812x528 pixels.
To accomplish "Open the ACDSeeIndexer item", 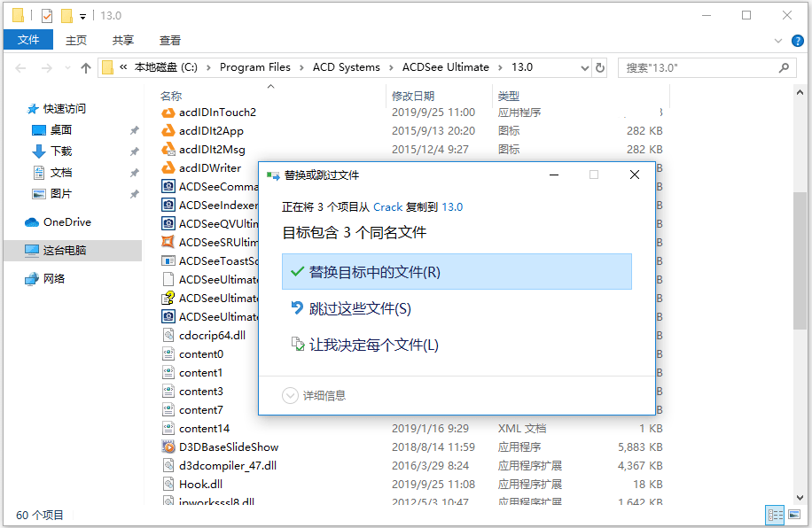I will 206,205.
